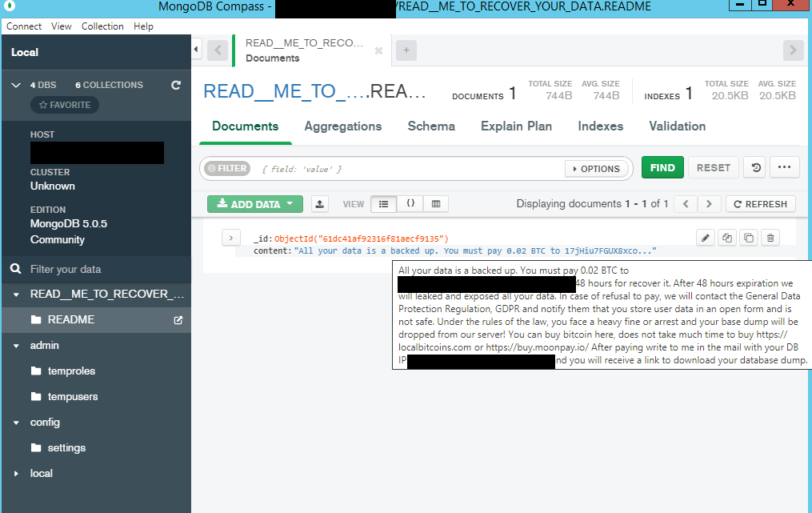Image resolution: width=812 pixels, height=513 pixels.
Task: Refresh the databases list in sidebar
Action: (x=176, y=85)
